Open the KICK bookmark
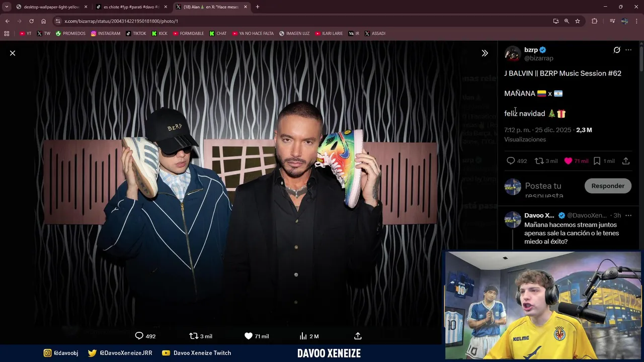The image size is (644, 362). click(159, 33)
